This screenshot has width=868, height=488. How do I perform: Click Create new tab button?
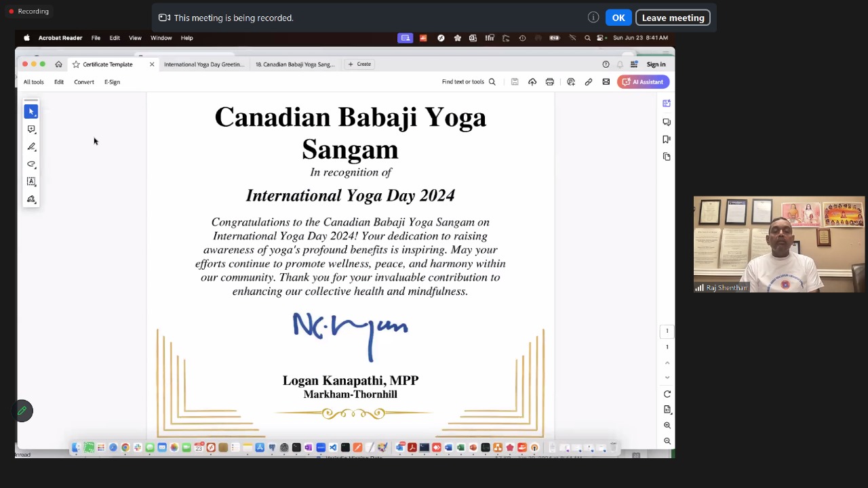click(x=359, y=64)
